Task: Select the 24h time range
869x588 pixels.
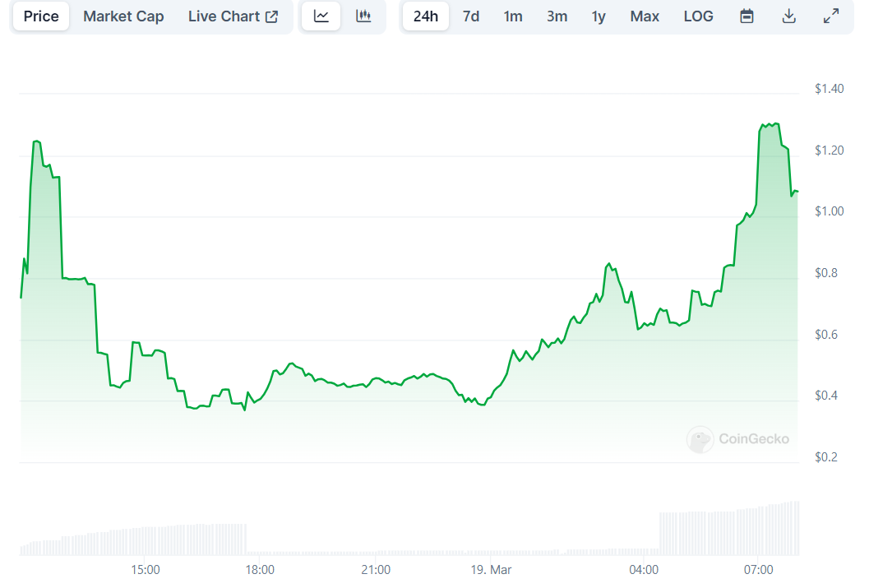Action: click(426, 16)
